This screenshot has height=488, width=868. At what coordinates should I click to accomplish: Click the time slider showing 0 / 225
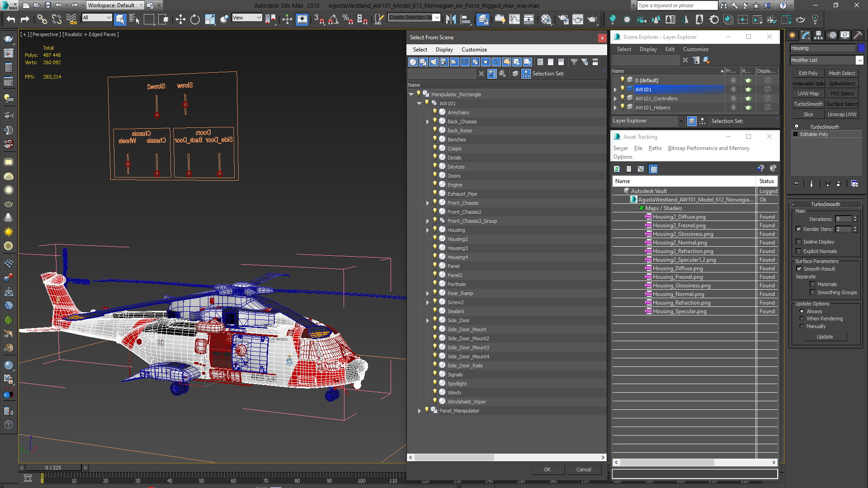pos(53,468)
